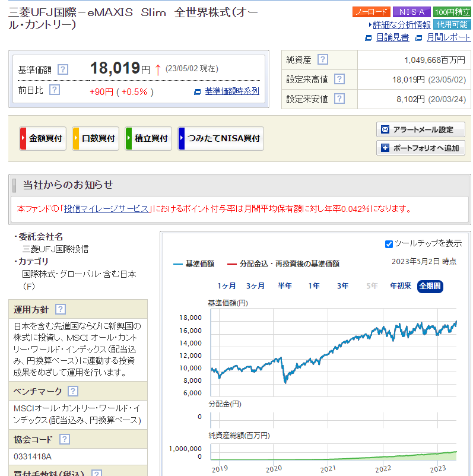Click the 0331418A association code
Viewport: 473px width, 476px height.
(33, 456)
